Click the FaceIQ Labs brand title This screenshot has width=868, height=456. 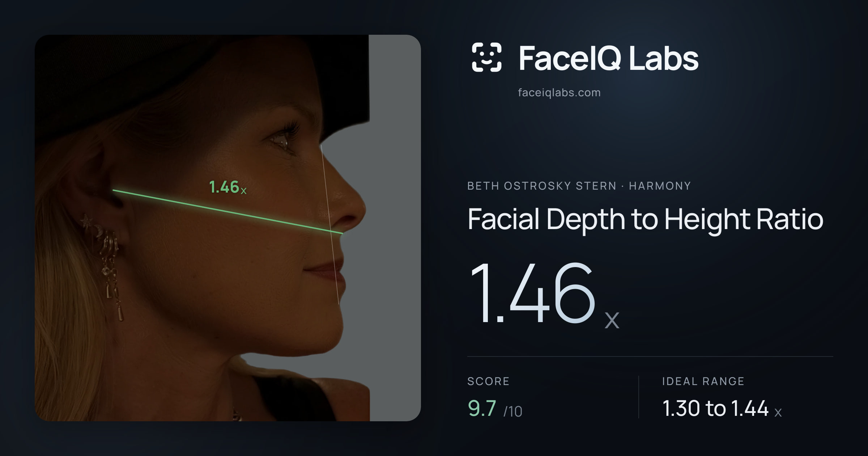click(608, 58)
